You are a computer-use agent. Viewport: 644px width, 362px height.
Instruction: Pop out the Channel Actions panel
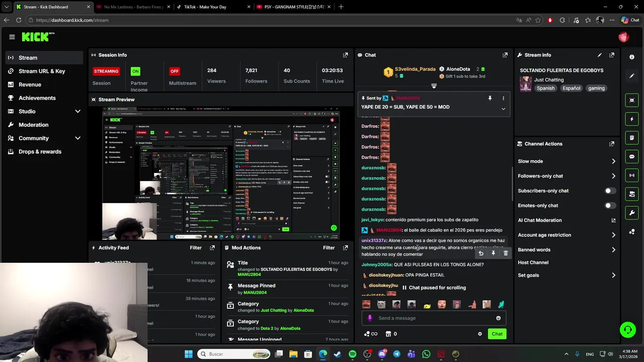coord(611,144)
